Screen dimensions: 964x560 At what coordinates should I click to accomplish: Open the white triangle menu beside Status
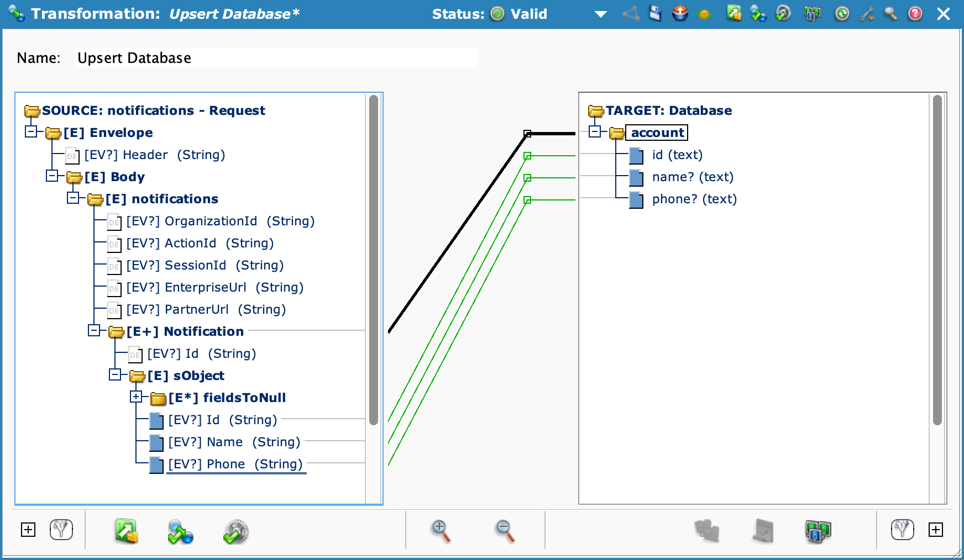tap(601, 14)
